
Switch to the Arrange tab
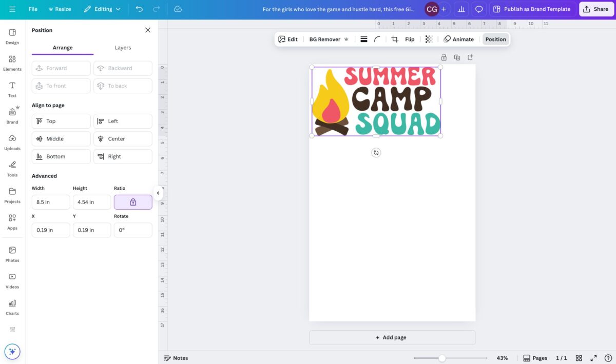[63, 48]
